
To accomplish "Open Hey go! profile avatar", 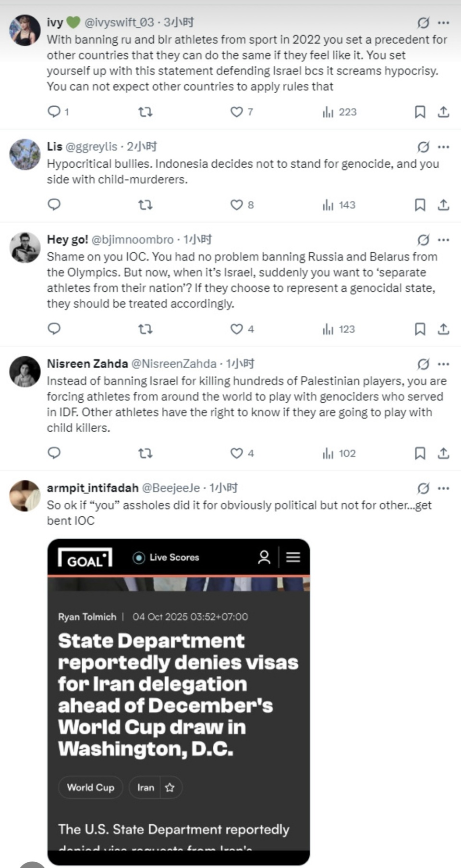I will coord(25,248).
